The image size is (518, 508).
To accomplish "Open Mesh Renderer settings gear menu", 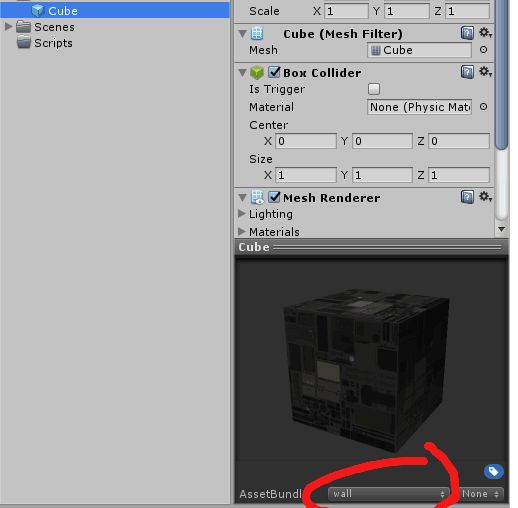I will click(485, 197).
